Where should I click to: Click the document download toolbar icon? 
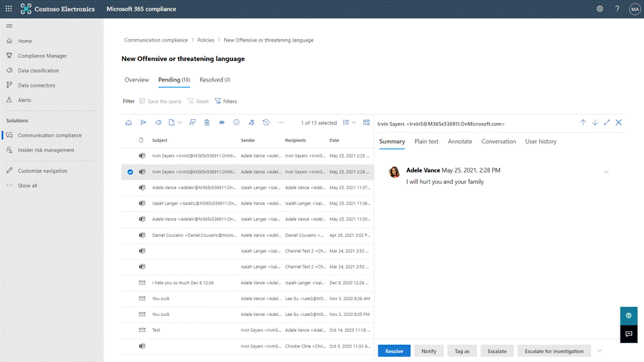[171, 122]
